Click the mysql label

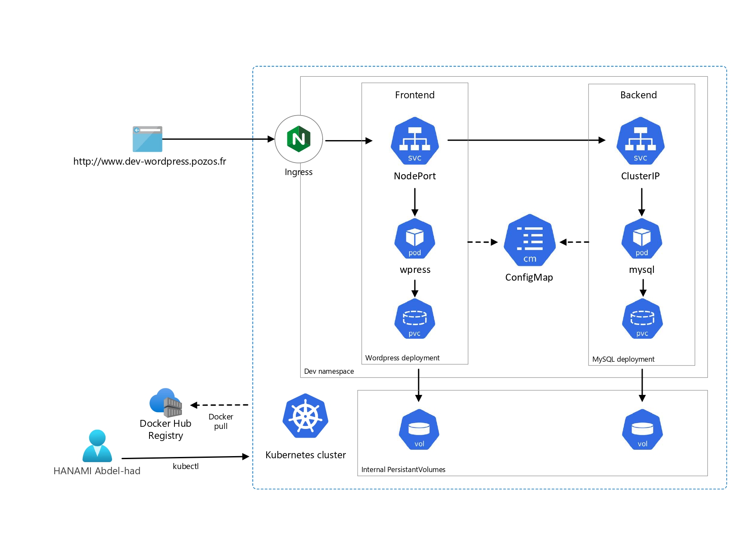641,270
